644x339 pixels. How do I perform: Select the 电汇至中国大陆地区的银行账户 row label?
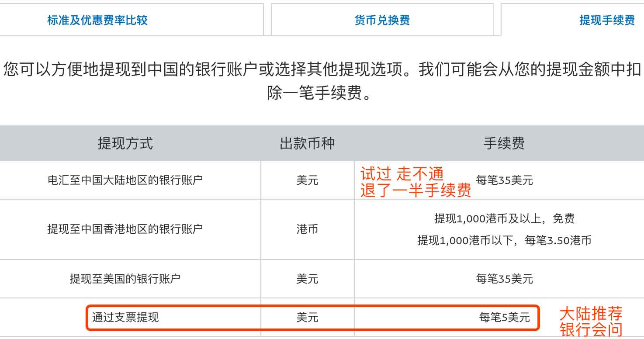click(x=125, y=180)
